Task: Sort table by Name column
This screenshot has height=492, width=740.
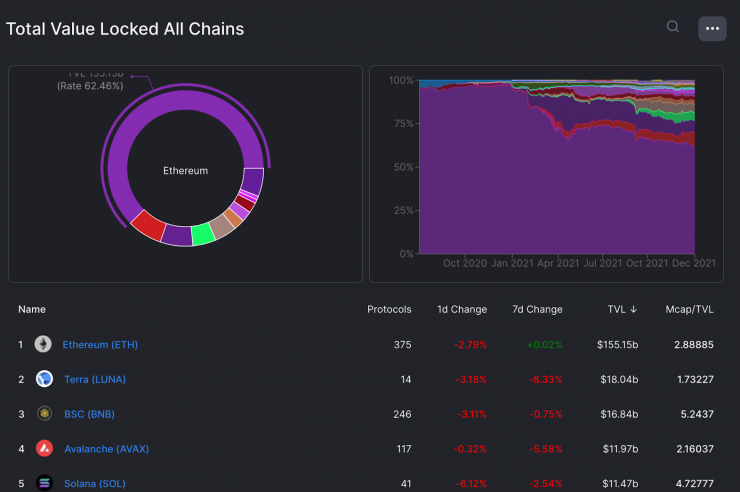Action: [32, 309]
